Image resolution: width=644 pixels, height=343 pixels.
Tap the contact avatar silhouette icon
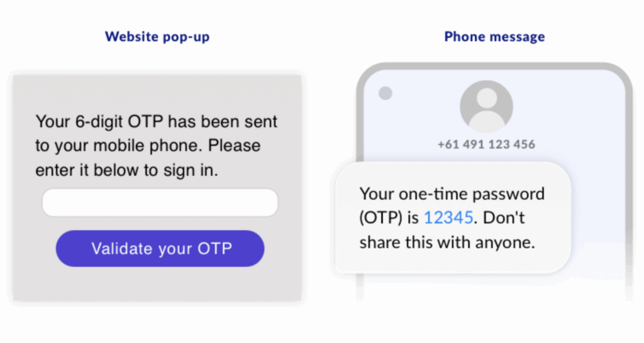486,107
